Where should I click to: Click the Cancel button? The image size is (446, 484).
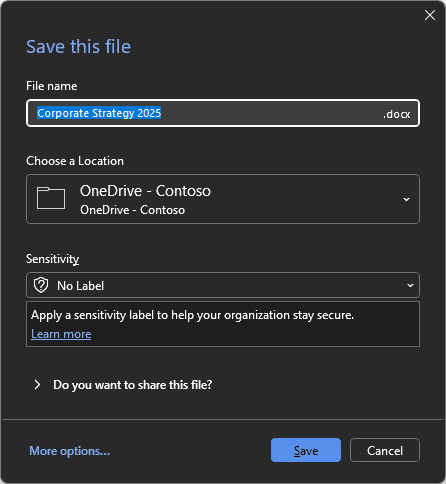[385, 450]
